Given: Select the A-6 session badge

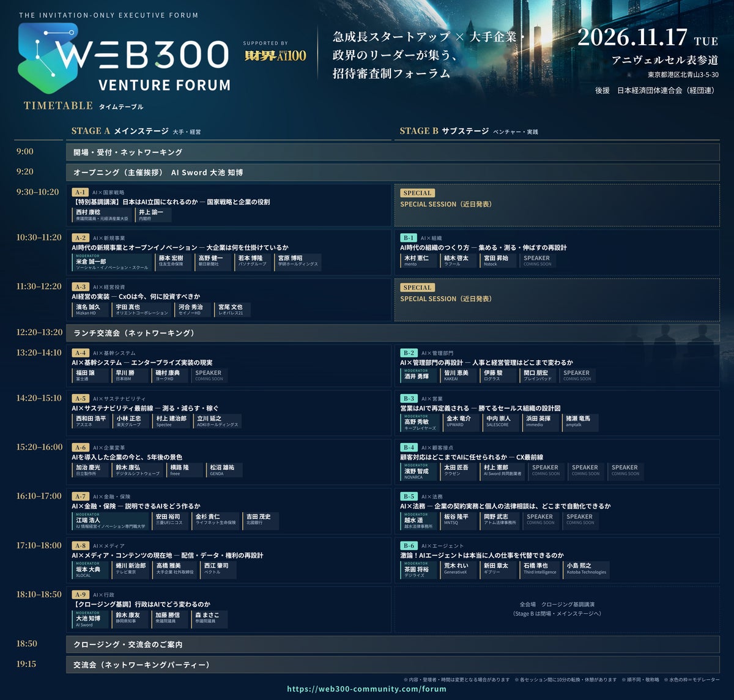Looking at the screenshot, I should 80,447.
